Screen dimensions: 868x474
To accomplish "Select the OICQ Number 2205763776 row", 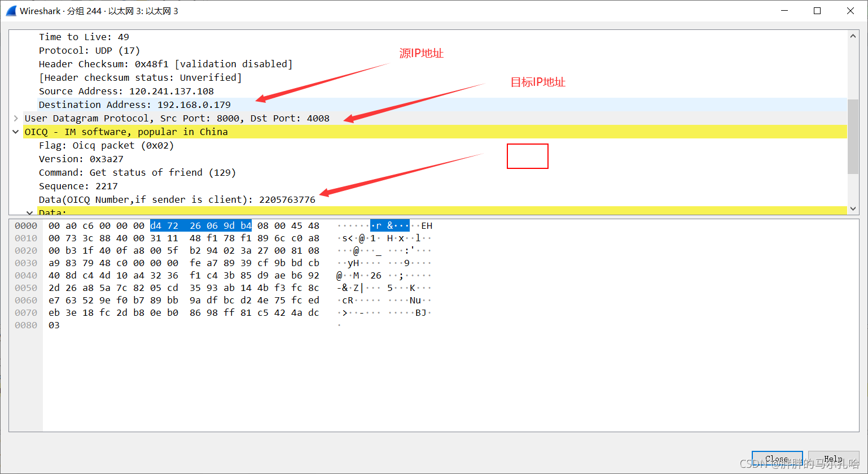I will (177, 199).
